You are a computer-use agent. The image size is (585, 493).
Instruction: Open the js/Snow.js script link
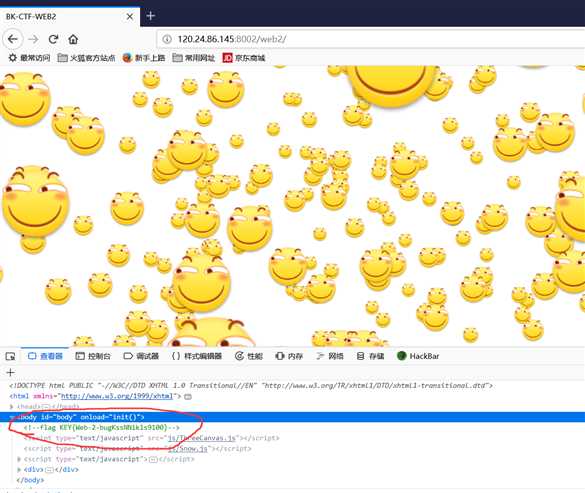point(188,448)
